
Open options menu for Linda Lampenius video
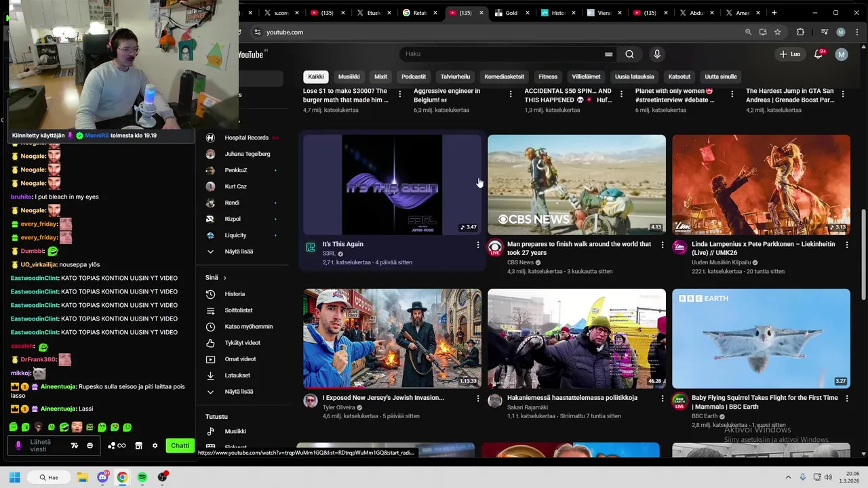coord(847,245)
